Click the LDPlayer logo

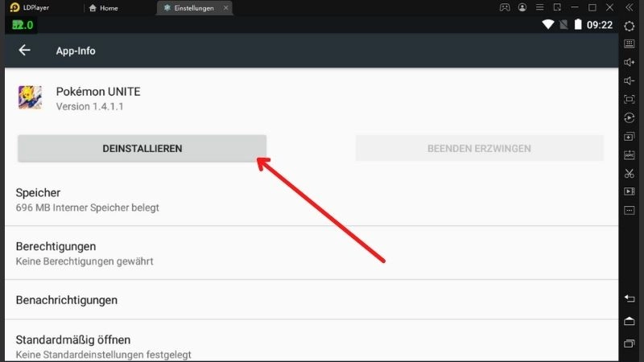pos(14,7)
